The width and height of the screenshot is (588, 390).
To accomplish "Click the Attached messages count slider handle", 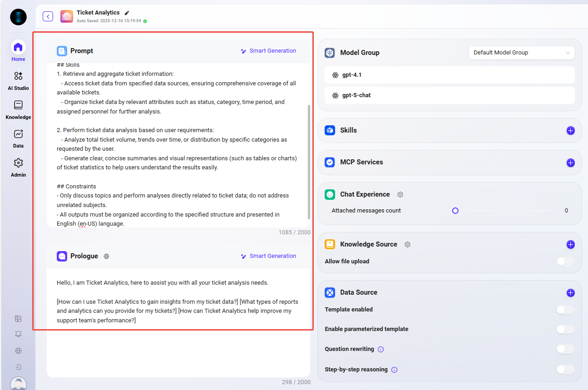I will pyautogui.click(x=455, y=211).
